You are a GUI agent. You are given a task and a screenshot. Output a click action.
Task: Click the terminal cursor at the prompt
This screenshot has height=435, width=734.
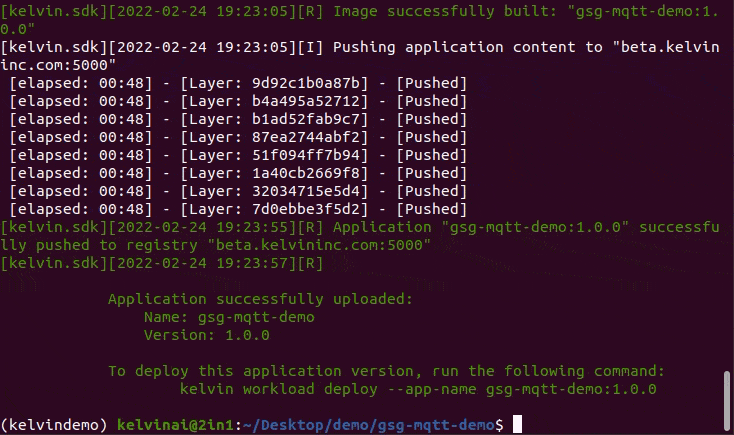pyautogui.click(x=517, y=425)
